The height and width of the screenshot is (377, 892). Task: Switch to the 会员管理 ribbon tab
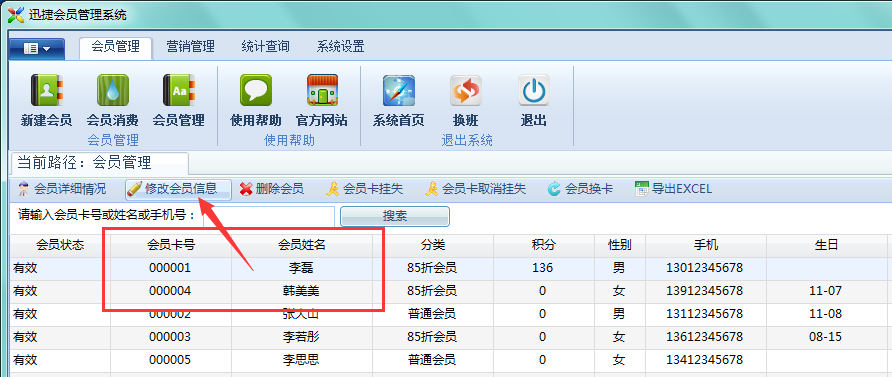coord(115,47)
